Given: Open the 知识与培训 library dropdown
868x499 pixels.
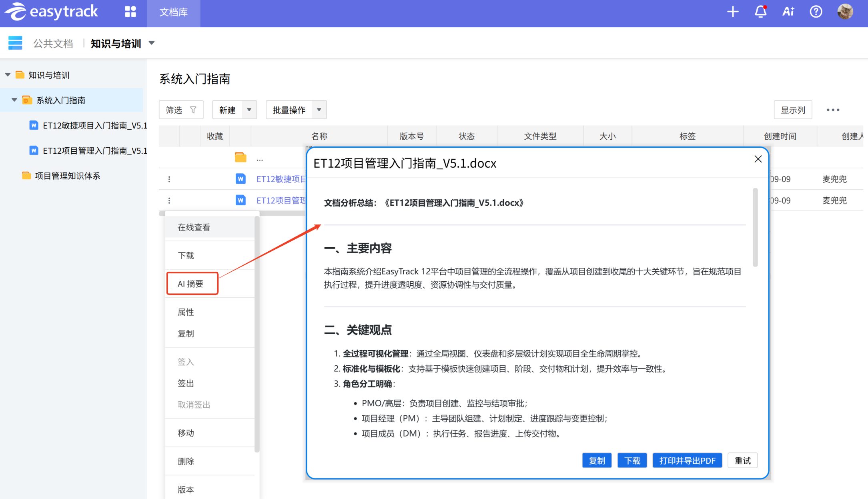Looking at the screenshot, I should [x=152, y=43].
